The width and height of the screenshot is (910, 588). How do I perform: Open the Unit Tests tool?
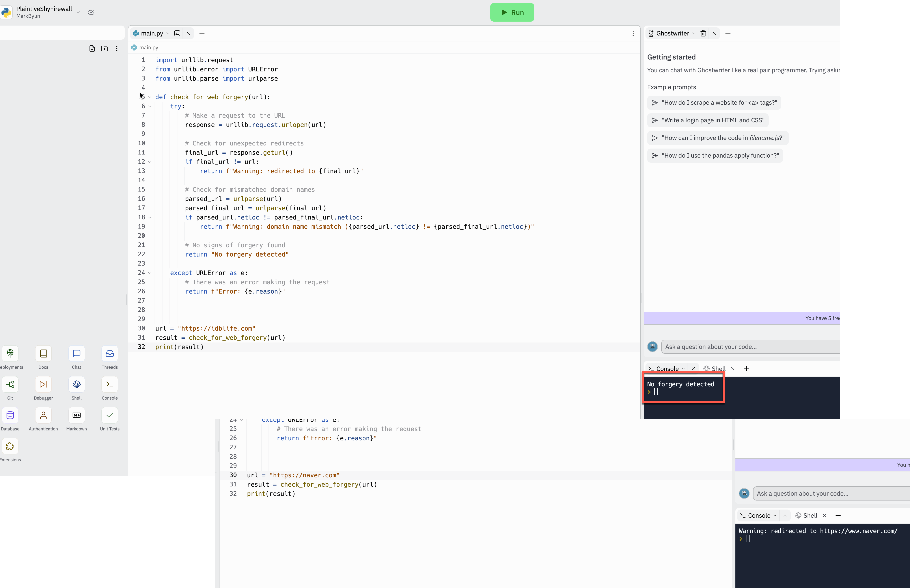tap(110, 415)
